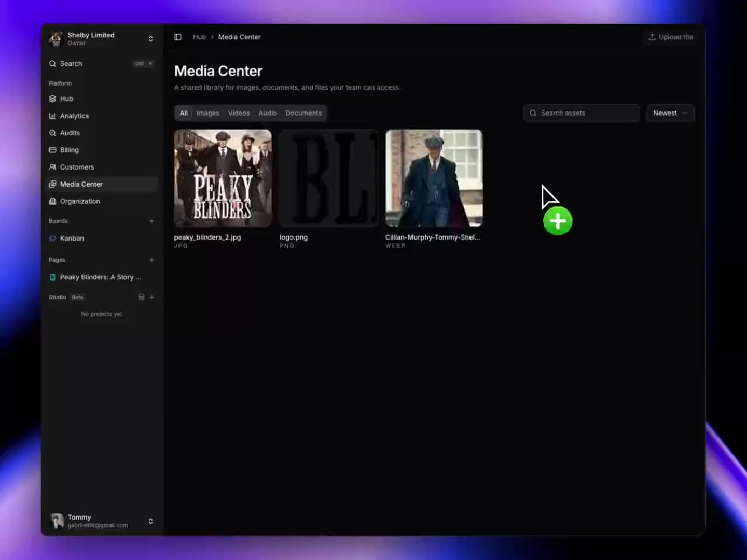The height and width of the screenshot is (560, 747).
Task: Click the search magnifier icon in sidebar
Action: click(x=52, y=64)
